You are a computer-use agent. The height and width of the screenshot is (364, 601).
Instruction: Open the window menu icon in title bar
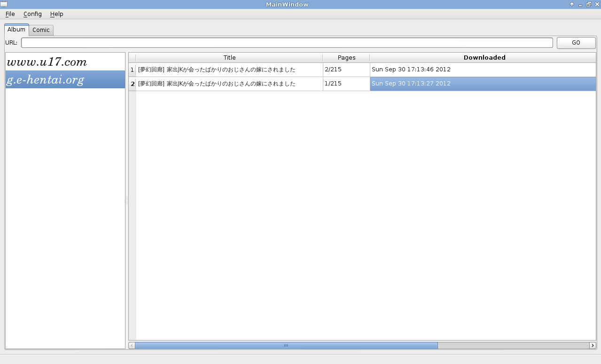click(x=4, y=4)
